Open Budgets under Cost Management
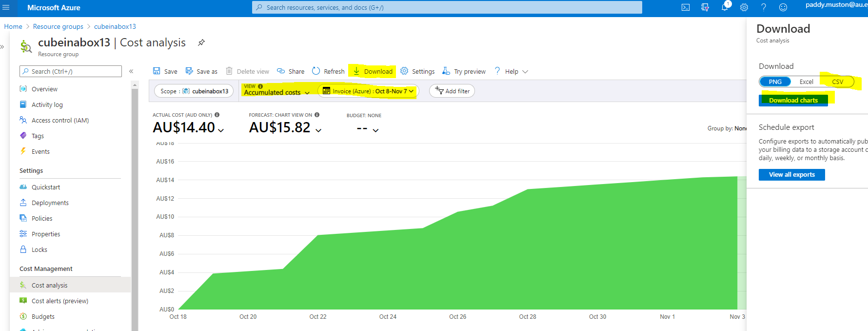This screenshot has width=868, height=331. (43, 316)
